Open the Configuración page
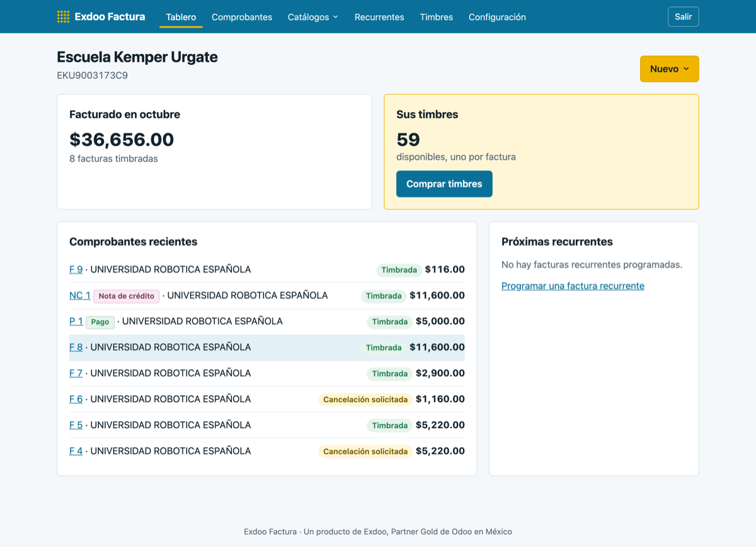The image size is (756, 547). 497,17
